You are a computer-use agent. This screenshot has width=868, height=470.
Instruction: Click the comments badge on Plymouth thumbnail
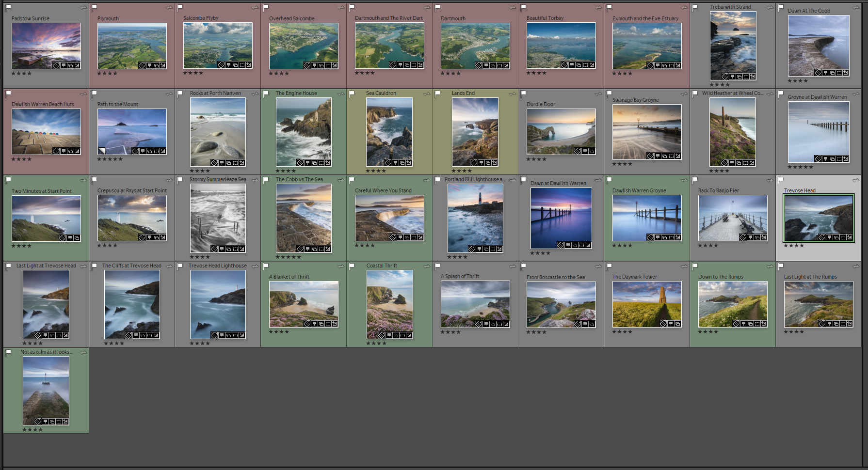pyautogui.click(x=149, y=65)
